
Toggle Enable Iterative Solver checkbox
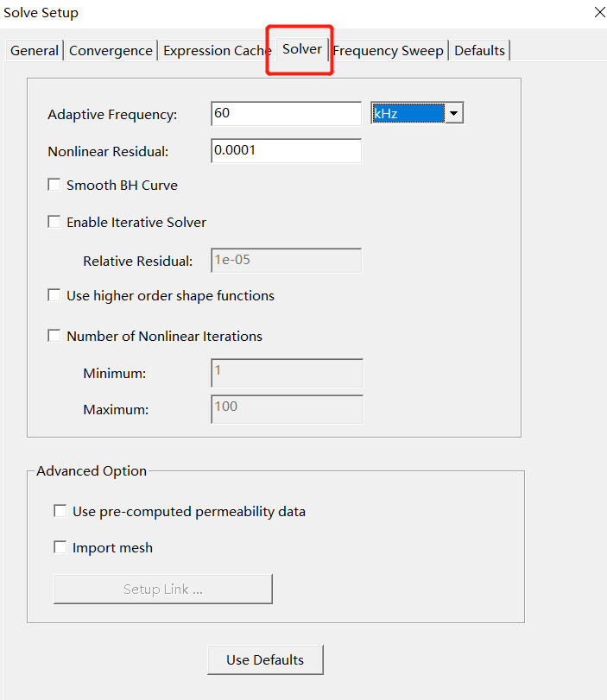point(54,222)
